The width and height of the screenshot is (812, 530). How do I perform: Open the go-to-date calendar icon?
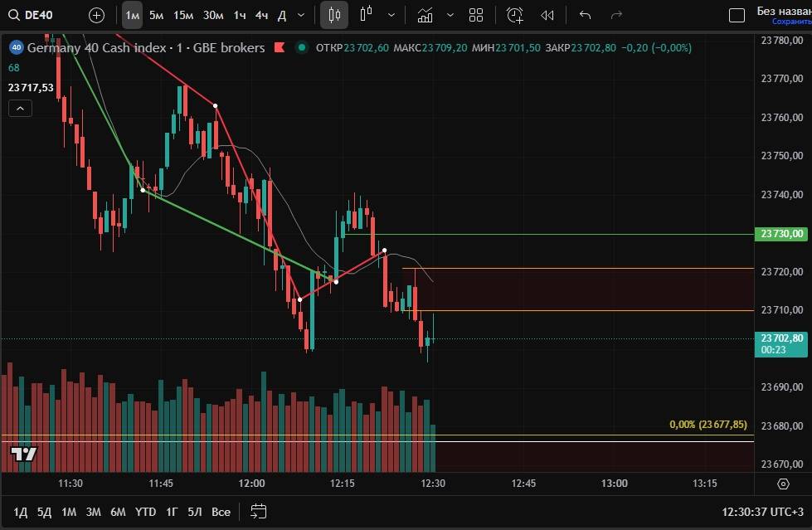[x=259, y=511]
